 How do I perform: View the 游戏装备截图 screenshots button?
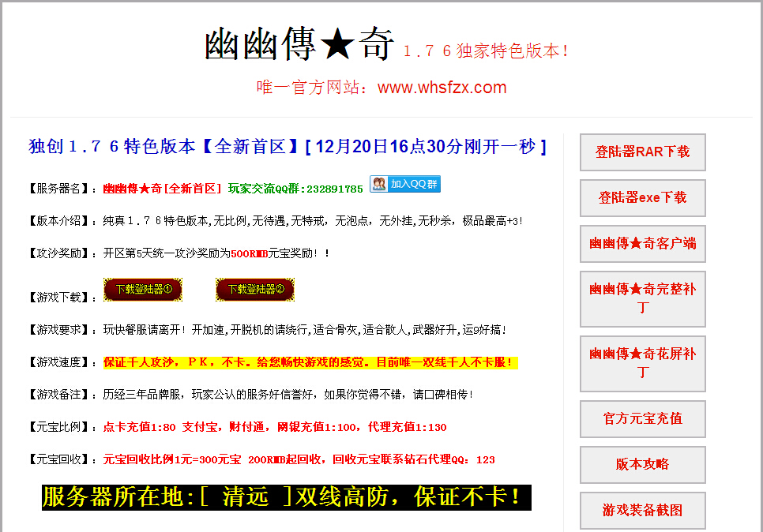coord(642,511)
